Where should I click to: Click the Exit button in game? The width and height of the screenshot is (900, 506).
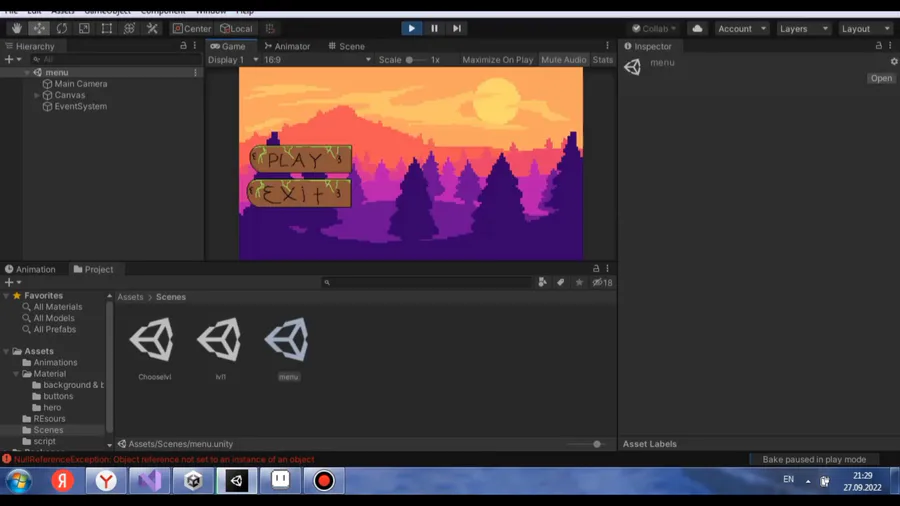pos(299,194)
